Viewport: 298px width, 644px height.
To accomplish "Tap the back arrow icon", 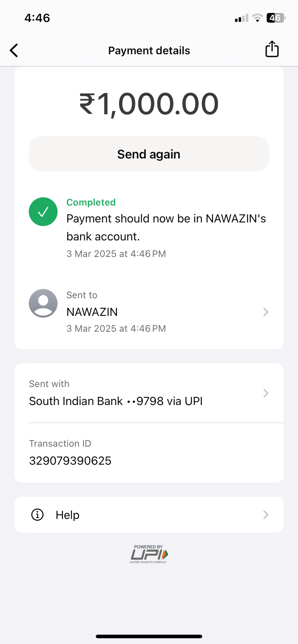I will pyautogui.click(x=14, y=51).
